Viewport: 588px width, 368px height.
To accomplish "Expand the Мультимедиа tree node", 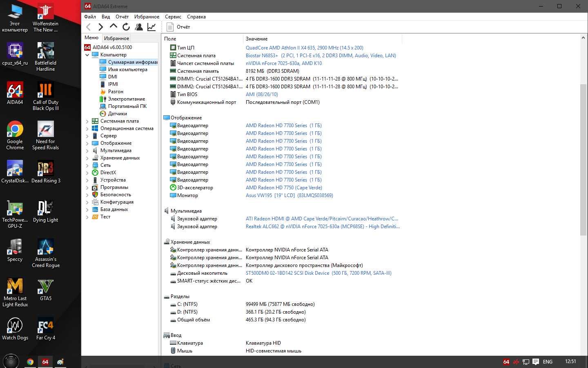I will [87, 150].
